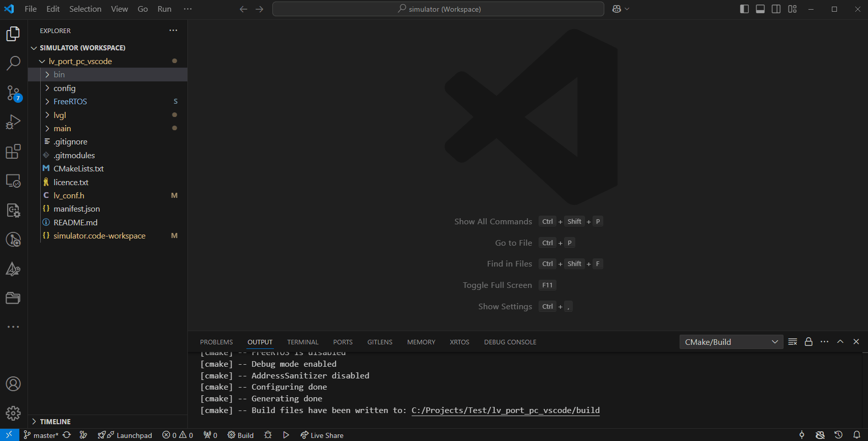Image resolution: width=868 pixels, height=441 pixels.
Task: Switch to the PROBLEMS tab
Action: tap(216, 342)
